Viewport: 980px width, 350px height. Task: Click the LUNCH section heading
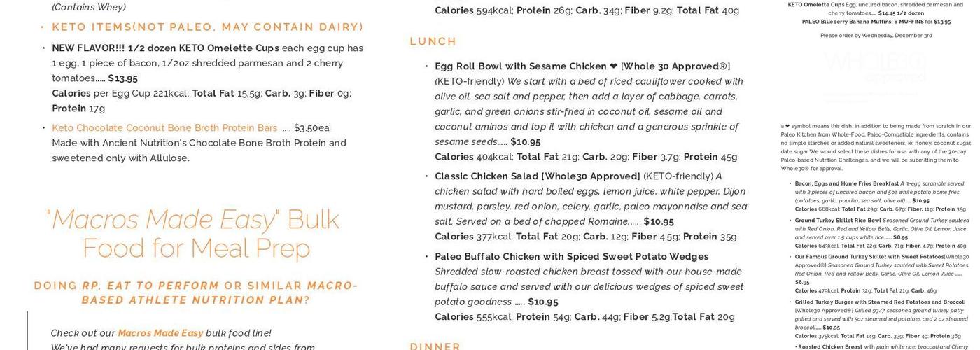(x=433, y=41)
